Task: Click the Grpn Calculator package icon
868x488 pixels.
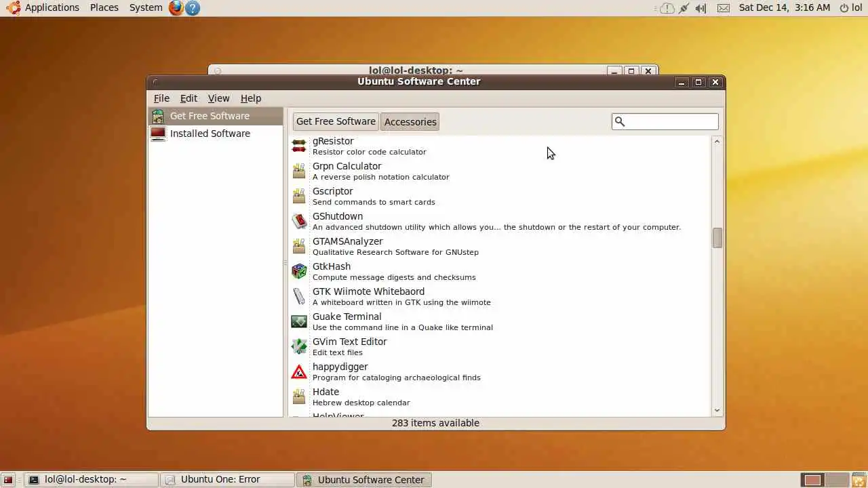Action: (299, 171)
